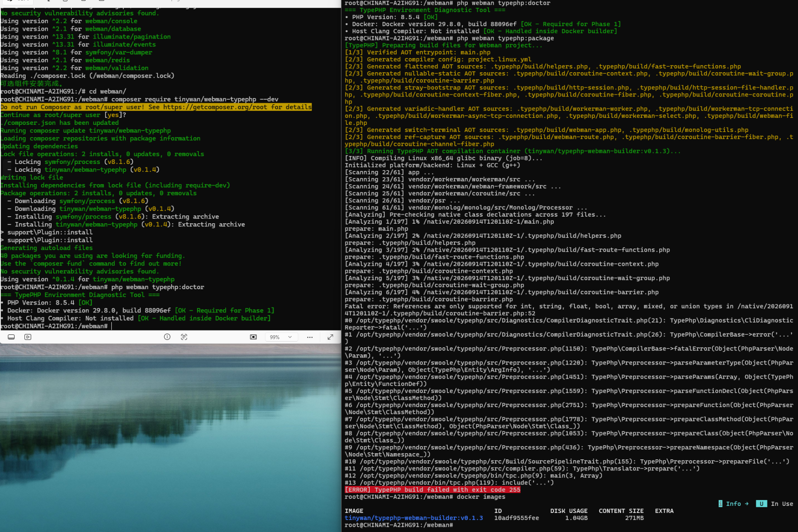
Task: Click the IMAGE column header
Action: (354, 511)
